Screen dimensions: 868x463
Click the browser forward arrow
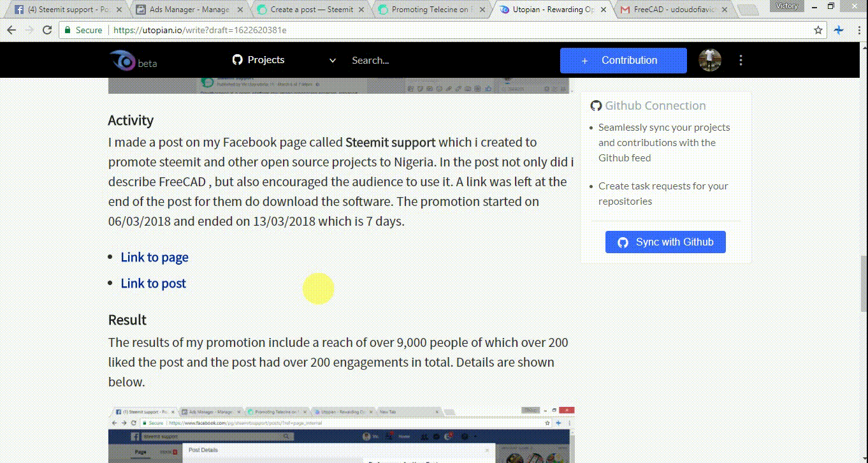29,30
